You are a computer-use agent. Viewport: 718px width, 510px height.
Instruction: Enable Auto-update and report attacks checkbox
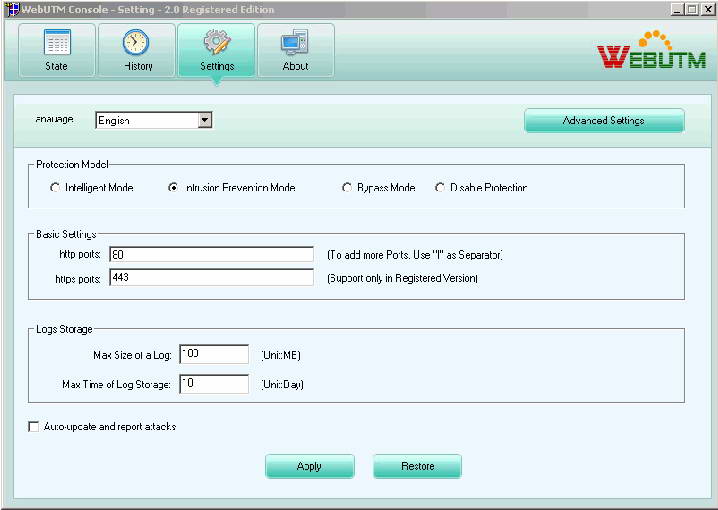tap(33, 427)
